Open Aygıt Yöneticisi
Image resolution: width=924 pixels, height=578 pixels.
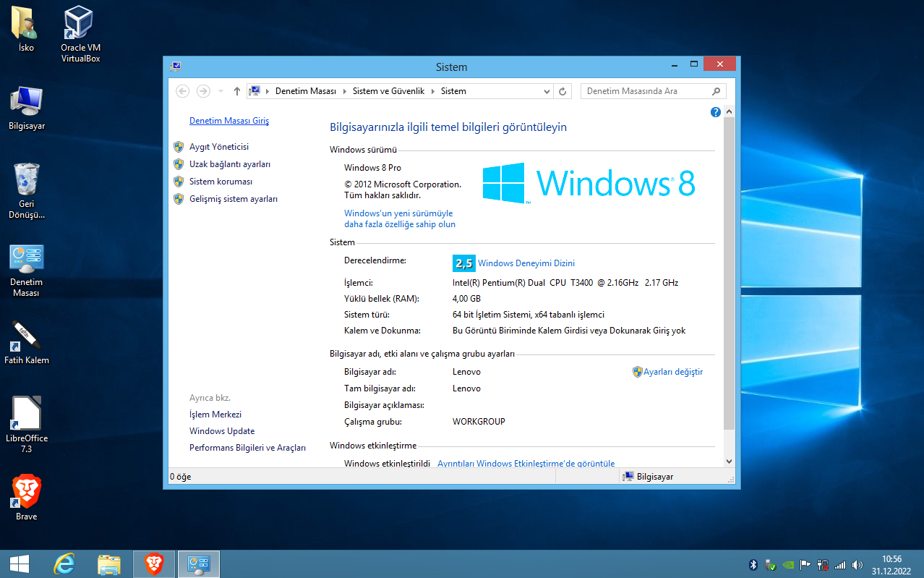(x=219, y=147)
